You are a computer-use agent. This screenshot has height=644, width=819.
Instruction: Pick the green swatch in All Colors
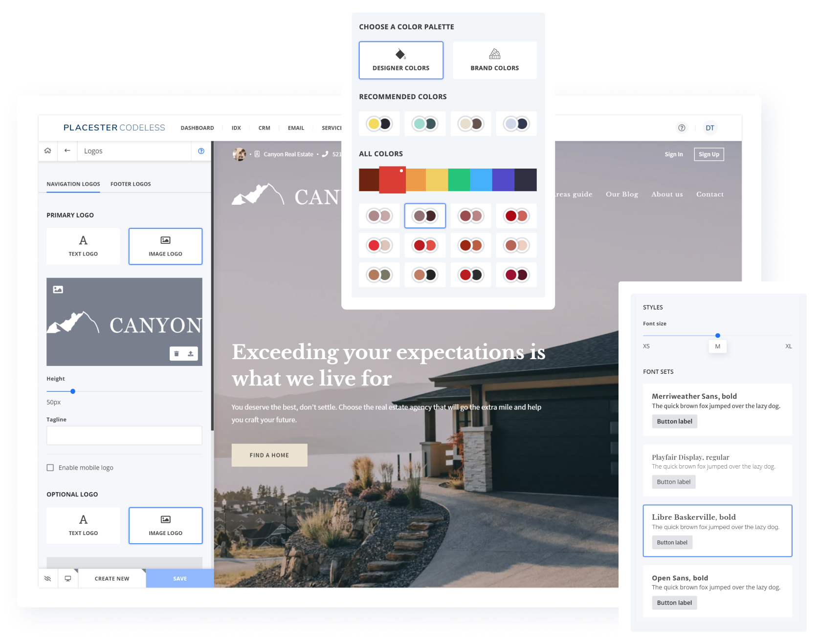pyautogui.click(x=459, y=180)
